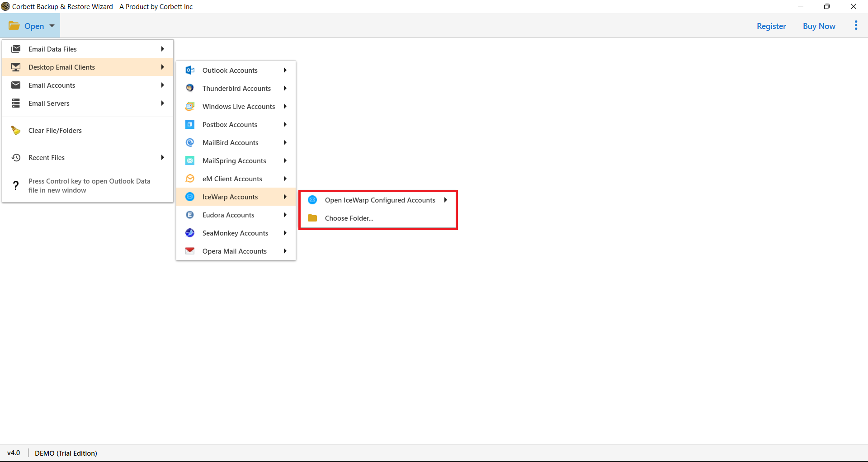This screenshot has width=868, height=462.
Task: Expand the Email Servers submenu arrow
Action: [162, 103]
